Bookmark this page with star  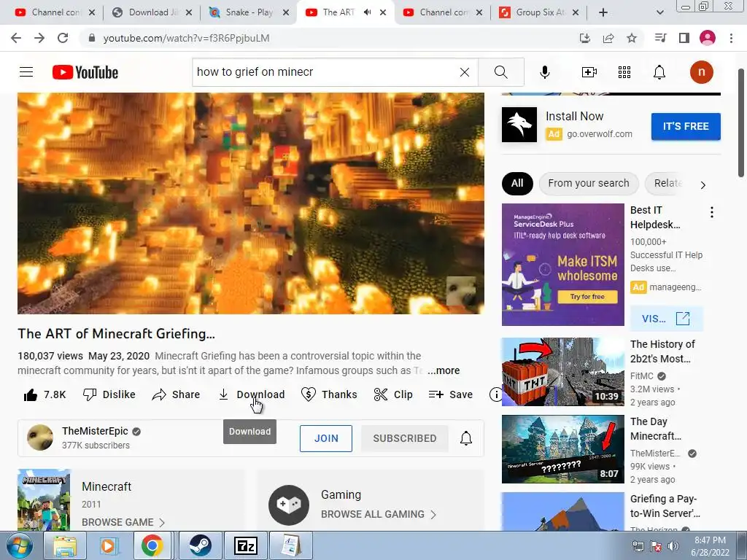pos(632,38)
